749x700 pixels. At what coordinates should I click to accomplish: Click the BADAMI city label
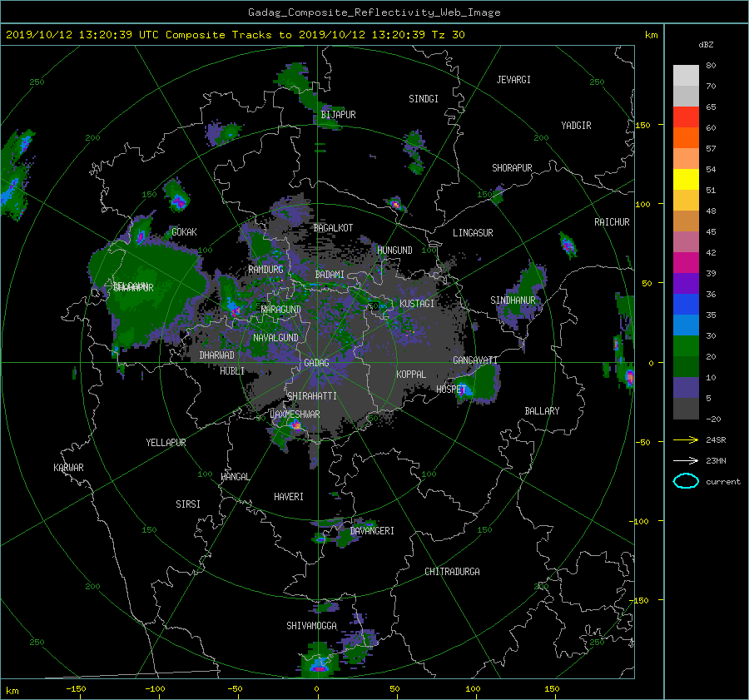tap(330, 275)
